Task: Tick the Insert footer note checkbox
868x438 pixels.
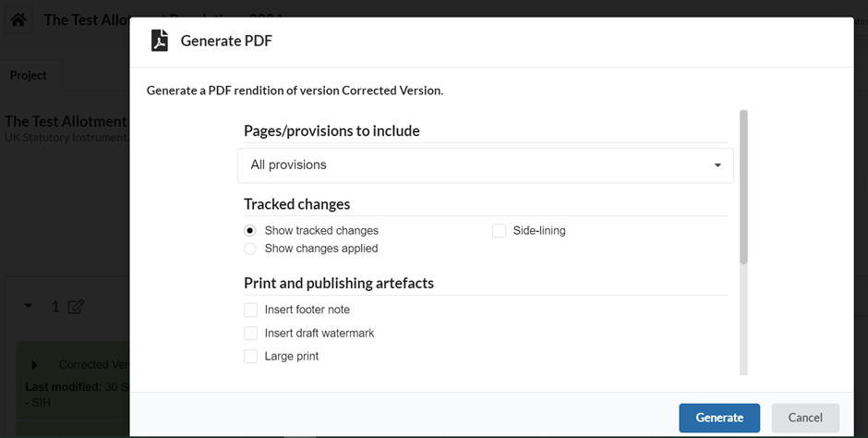Action: pyautogui.click(x=251, y=310)
